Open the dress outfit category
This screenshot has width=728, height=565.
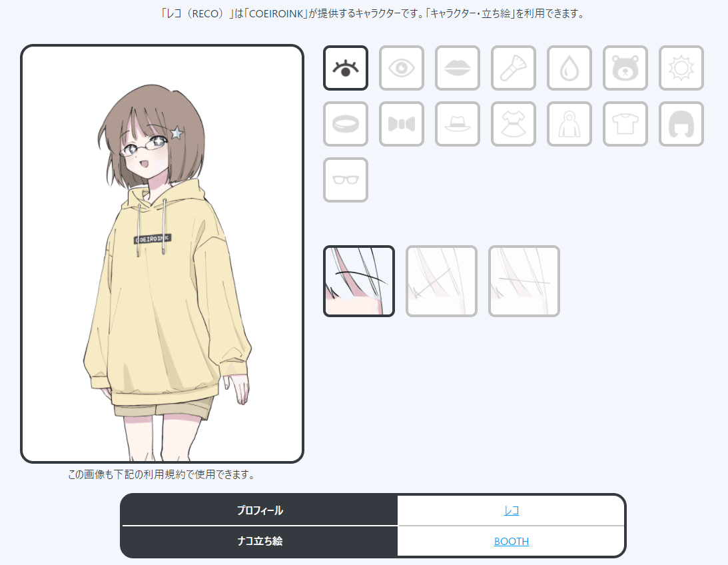(514, 124)
